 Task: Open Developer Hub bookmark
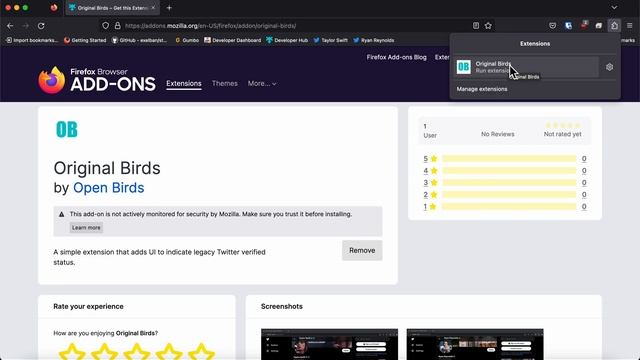(x=287, y=40)
